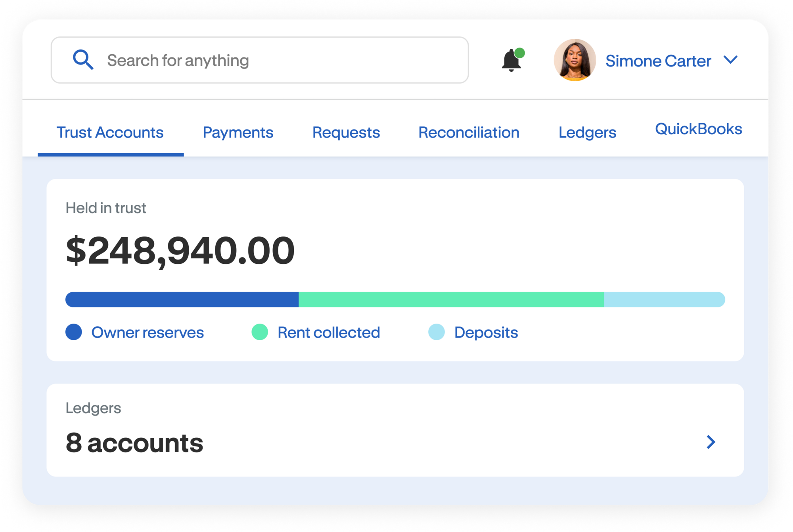Click the $248,940.00 held in trust amount
793x532 pixels.
pos(180,251)
